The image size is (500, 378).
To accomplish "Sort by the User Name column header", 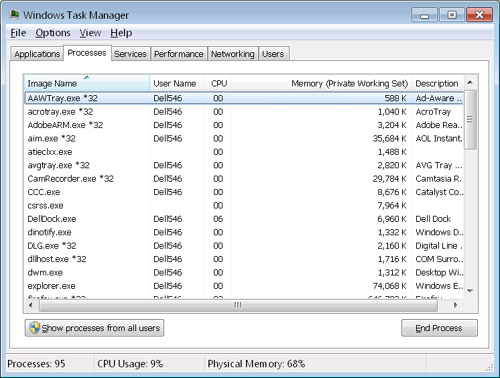I will pos(177,83).
